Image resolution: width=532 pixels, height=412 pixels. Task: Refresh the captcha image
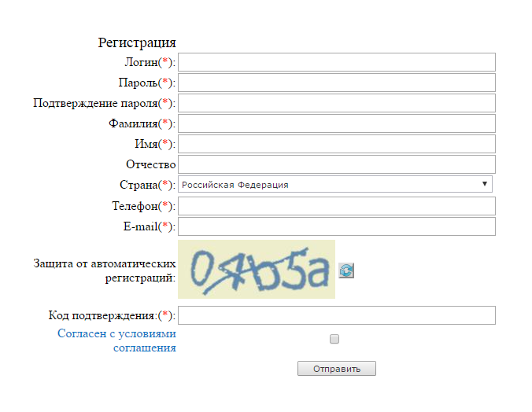coord(346,270)
